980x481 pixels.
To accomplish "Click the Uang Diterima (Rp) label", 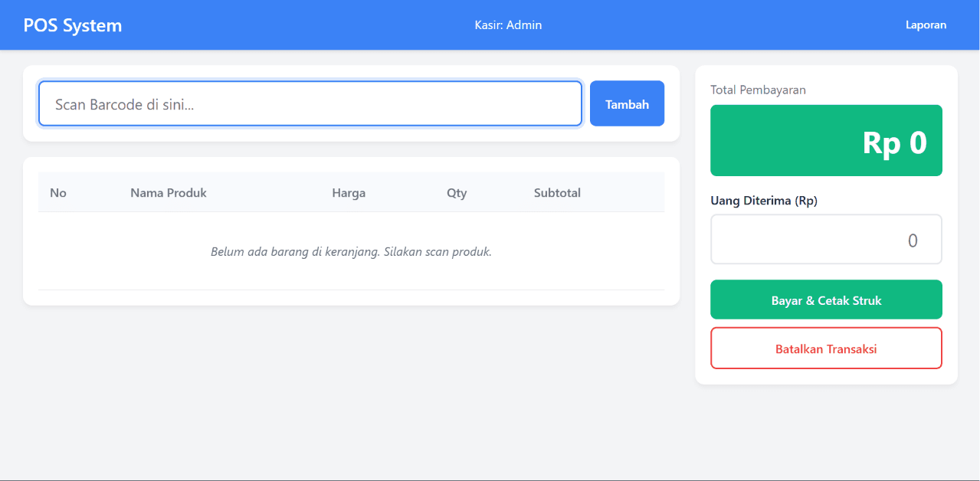I will point(764,201).
